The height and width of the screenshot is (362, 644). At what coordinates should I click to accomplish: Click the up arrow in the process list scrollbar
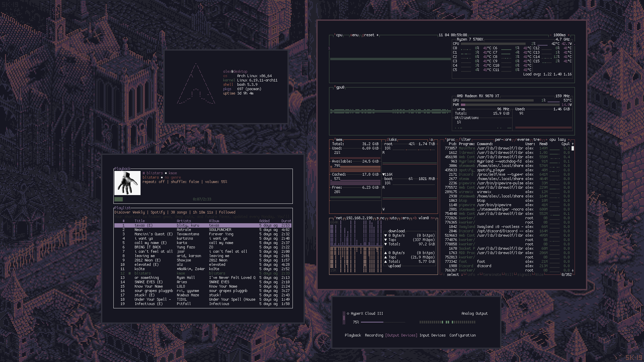(573, 144)
